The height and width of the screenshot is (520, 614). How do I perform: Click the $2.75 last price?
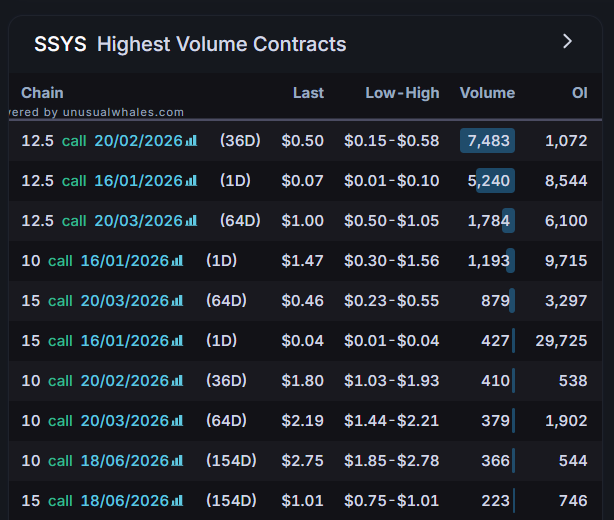pyautogui.click(x=302, y=460)
